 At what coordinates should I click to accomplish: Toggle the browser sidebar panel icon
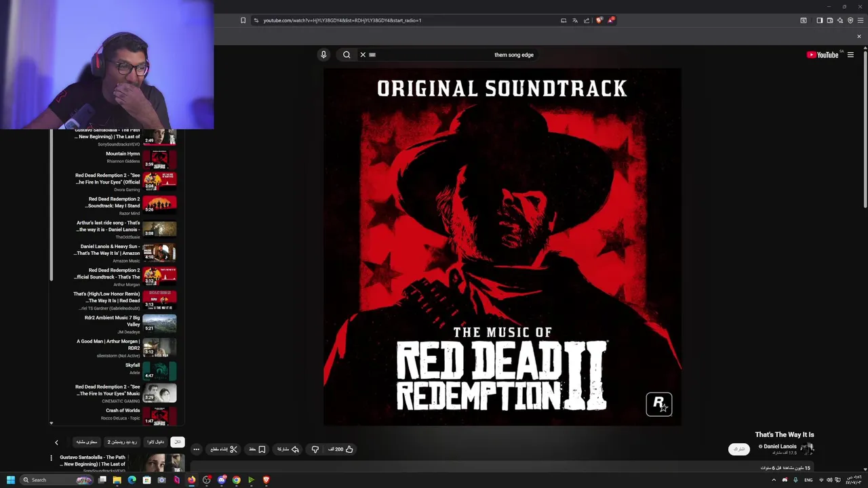tap(819, 20)
